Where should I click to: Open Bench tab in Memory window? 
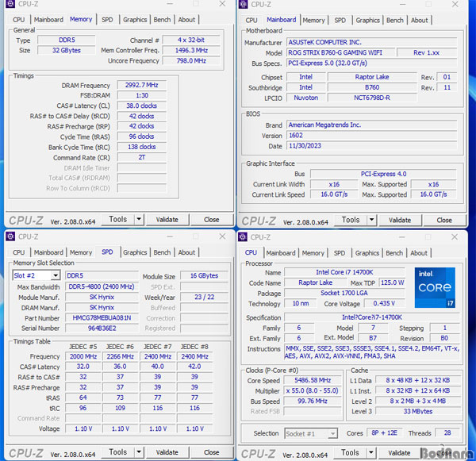tap(162, 20)
